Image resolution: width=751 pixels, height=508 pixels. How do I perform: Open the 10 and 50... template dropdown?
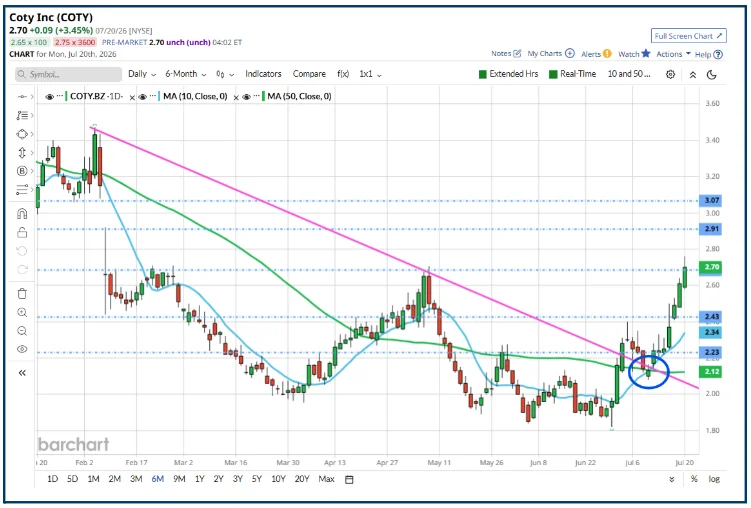pyautogui.click(x=629, y=74)
